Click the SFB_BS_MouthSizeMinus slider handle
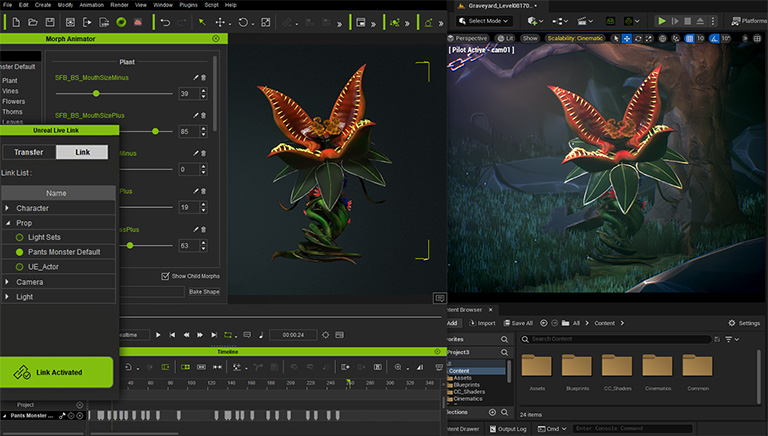The image size is (768, 436). coord(97,93)
